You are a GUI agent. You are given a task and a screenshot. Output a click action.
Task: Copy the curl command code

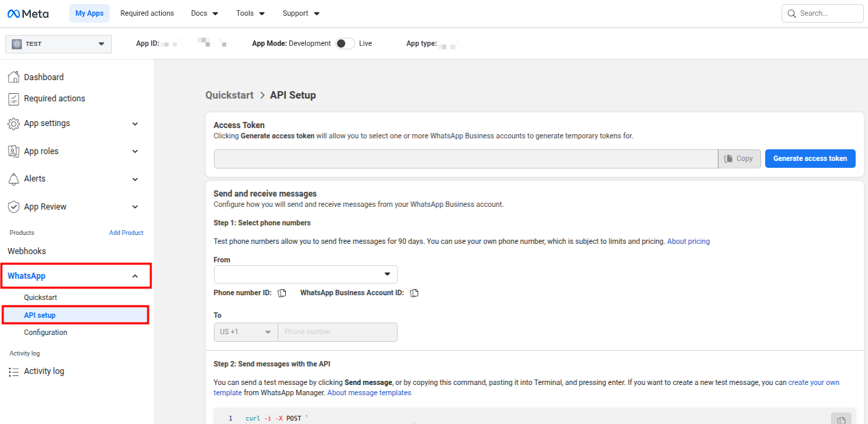[x=841, y=419]
